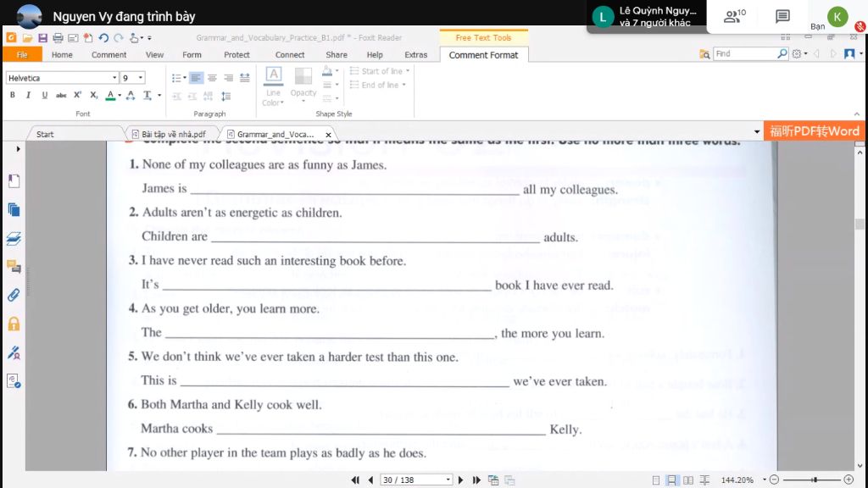This screenshot has height=488, width=868.
Task: Switch to Bài tập về nhà.pdf tab
Action: click(173, 134)
